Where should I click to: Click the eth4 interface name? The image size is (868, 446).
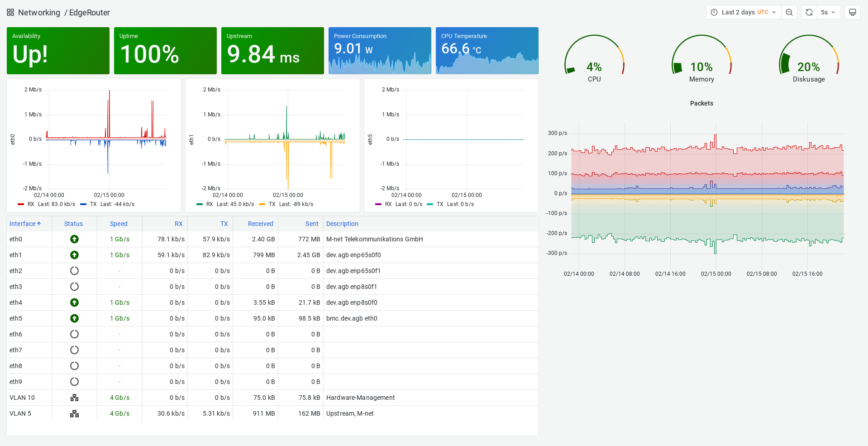click(16, 302)
